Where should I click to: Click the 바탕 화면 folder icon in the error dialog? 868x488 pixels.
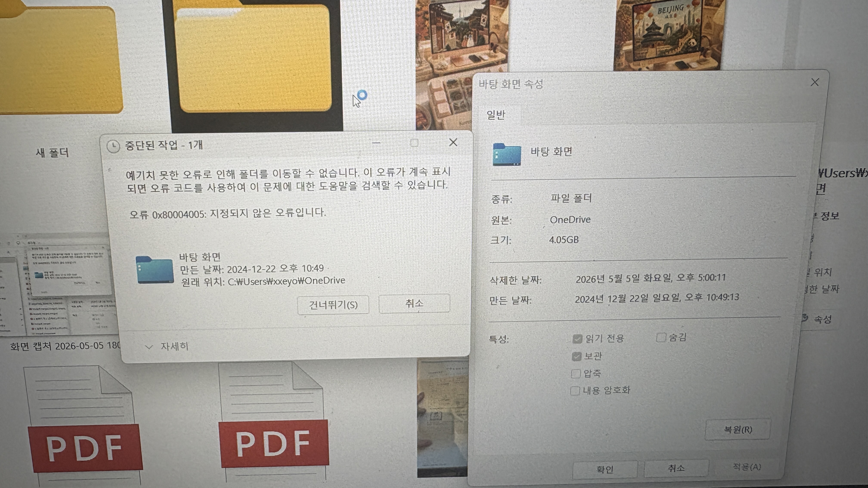pos(155,269)
